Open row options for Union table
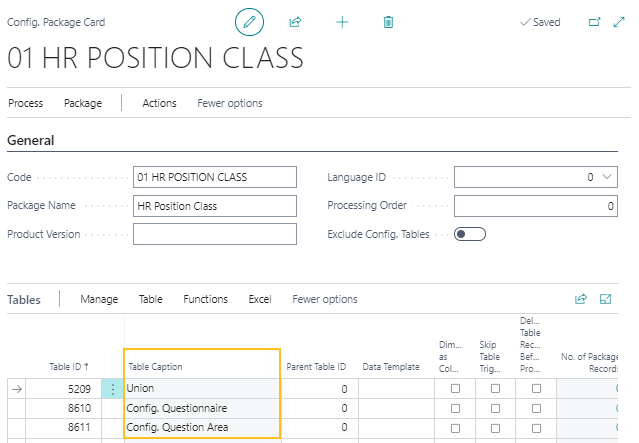 pos(112,388)
